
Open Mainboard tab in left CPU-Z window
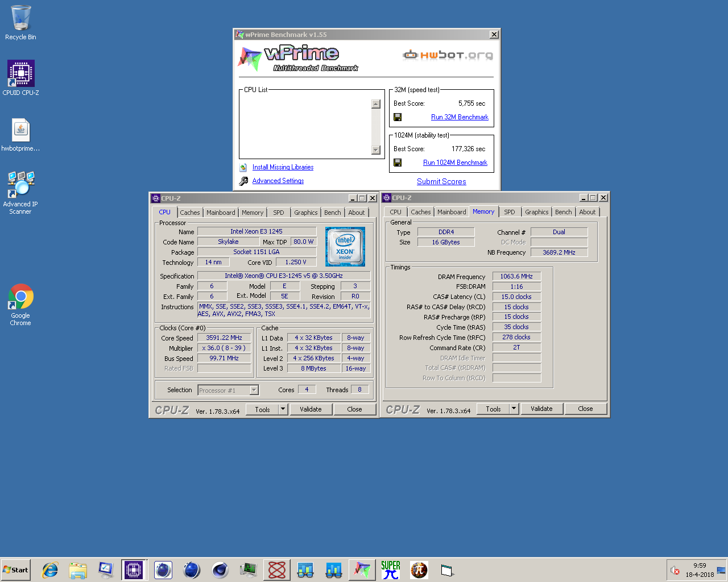tap(221, 213)
